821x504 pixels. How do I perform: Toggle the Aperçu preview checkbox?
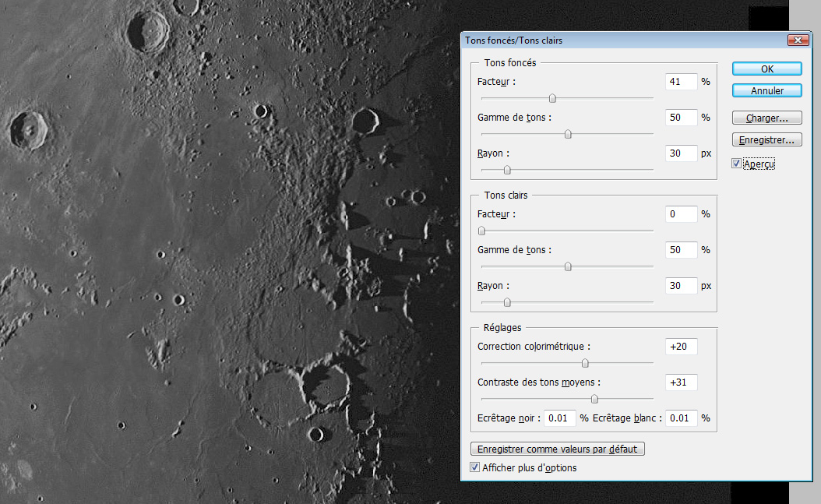coord(737,164)
